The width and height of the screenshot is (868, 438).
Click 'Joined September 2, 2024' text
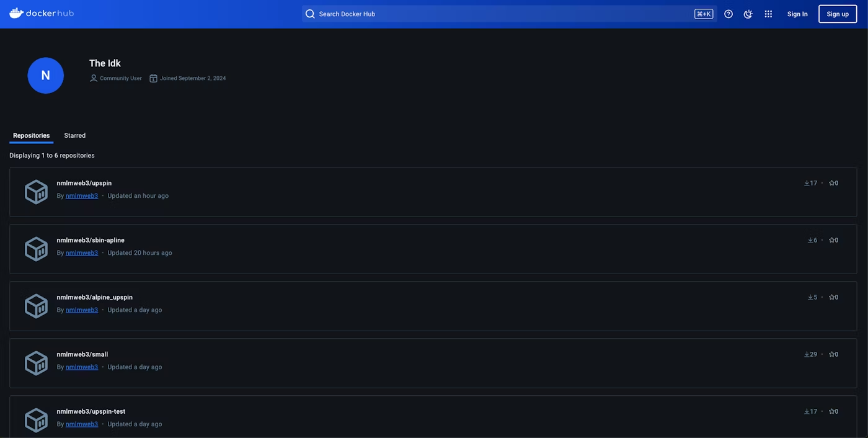pyautogui.click(x=193, y=78)
